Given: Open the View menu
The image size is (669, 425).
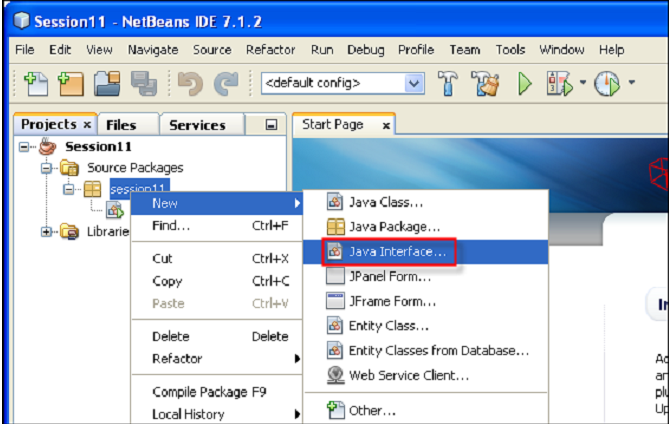Looking at the screenshot, I should tap(99, 49).
